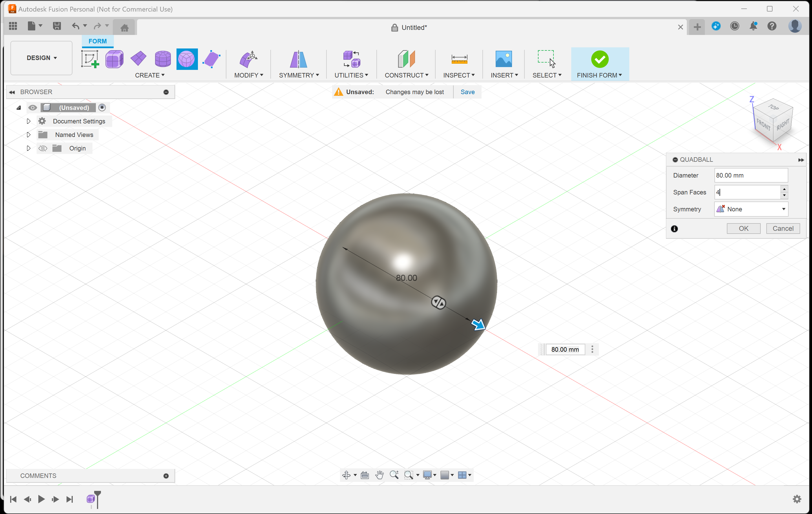This screenshot has height=514, width=812.
Task: Open the Create Sketch tool
Action: point(91,59)
